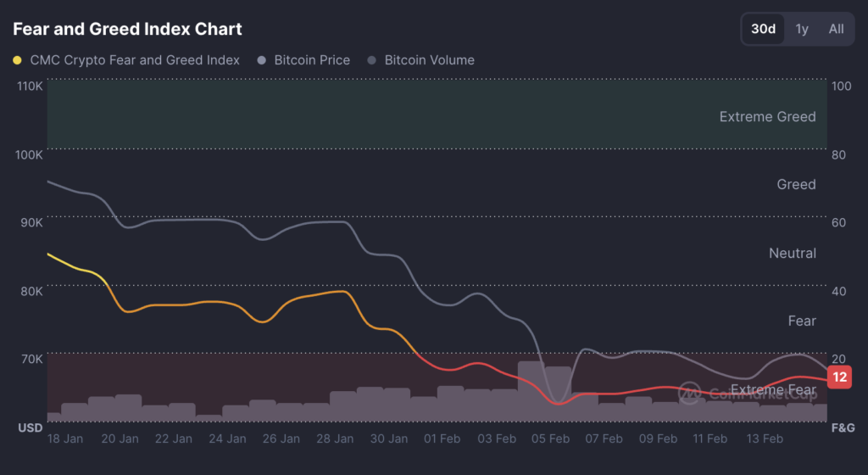Click the 28 Jan date marker
Screen dimensions: 868x475
point(335,439)
